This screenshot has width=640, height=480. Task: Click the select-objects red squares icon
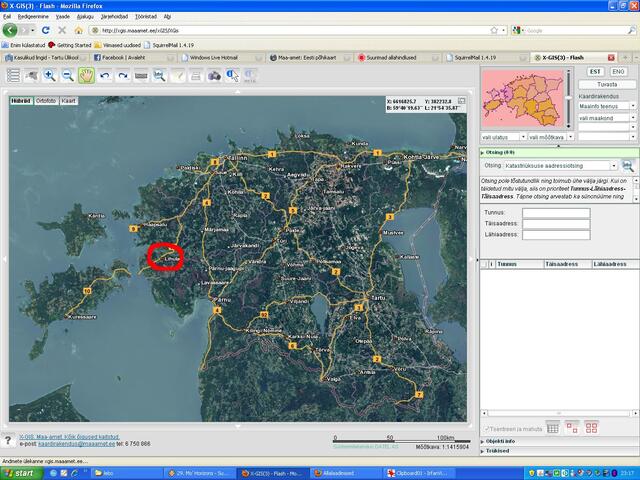(x=572, y=428)
